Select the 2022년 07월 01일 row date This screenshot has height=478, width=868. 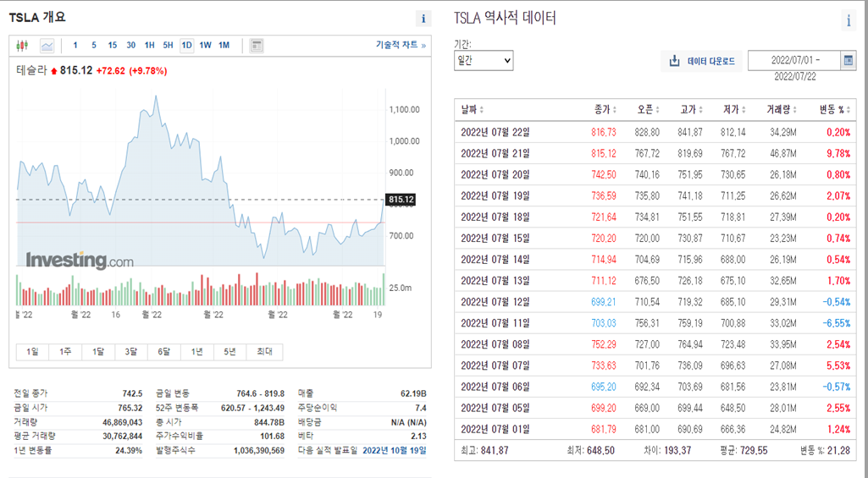tap(495, 429)
